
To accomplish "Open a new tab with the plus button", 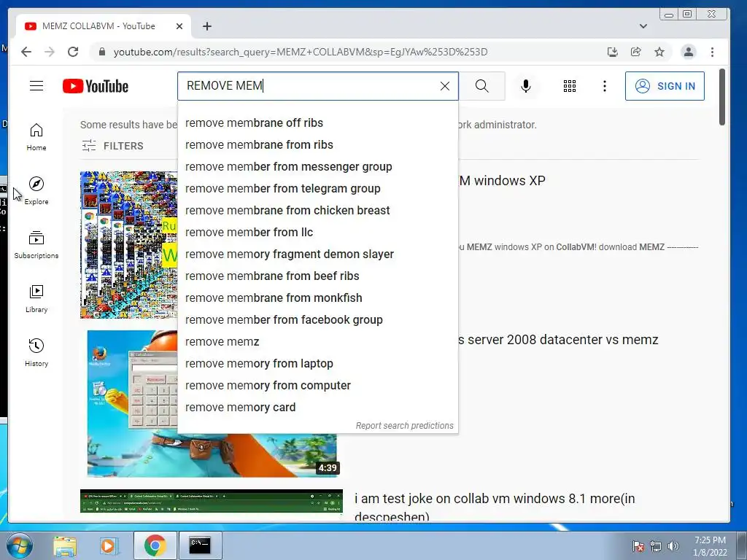I will (x=206, y=26).
